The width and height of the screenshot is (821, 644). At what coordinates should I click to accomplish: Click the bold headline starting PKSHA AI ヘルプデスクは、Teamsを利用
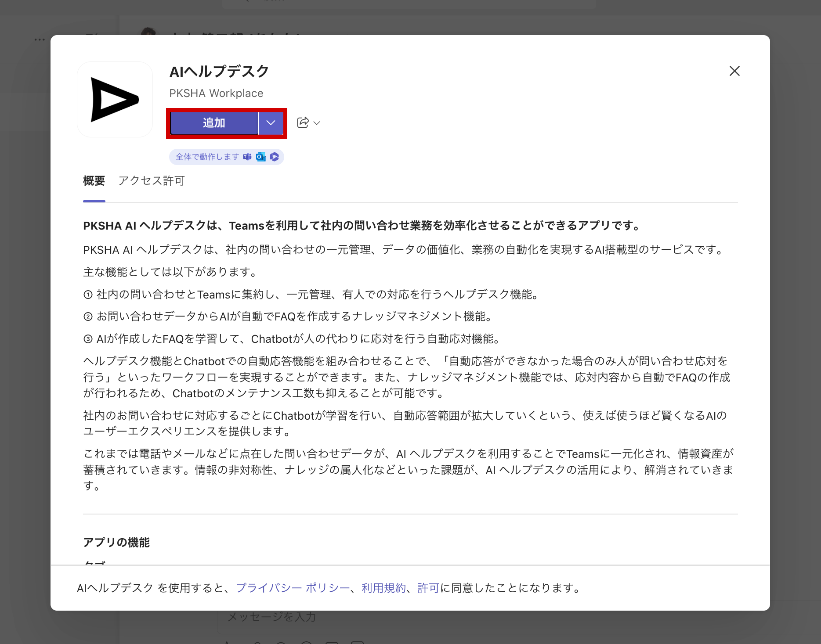coord(361,226)
